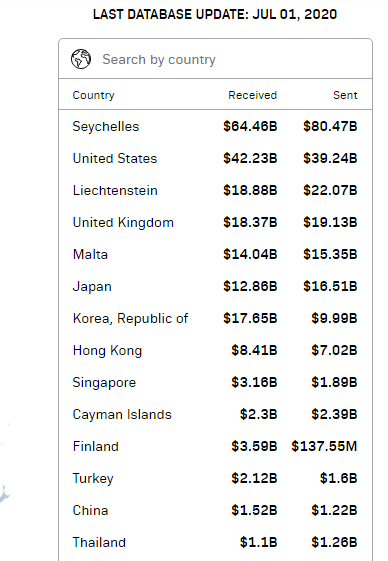Sort by the Received column header
The width and height of the screenshot is (388, 561).
click(252, 95)
